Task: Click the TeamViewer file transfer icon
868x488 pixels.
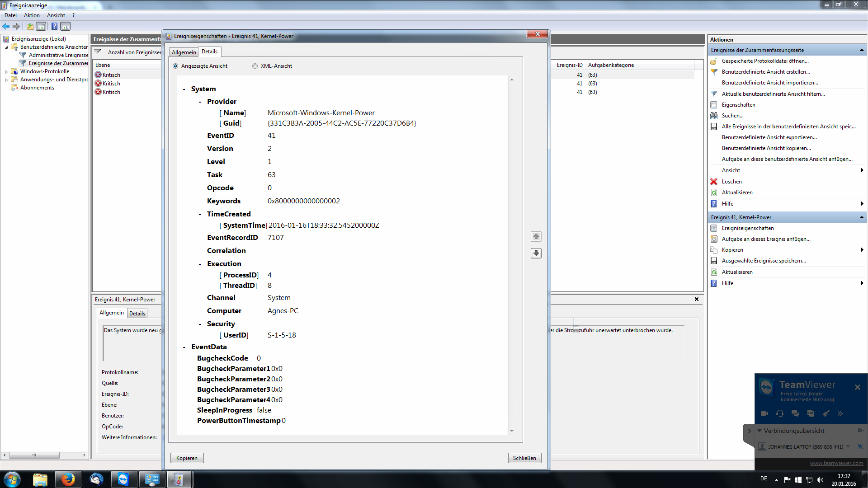Action: click(x=811, y=413)
